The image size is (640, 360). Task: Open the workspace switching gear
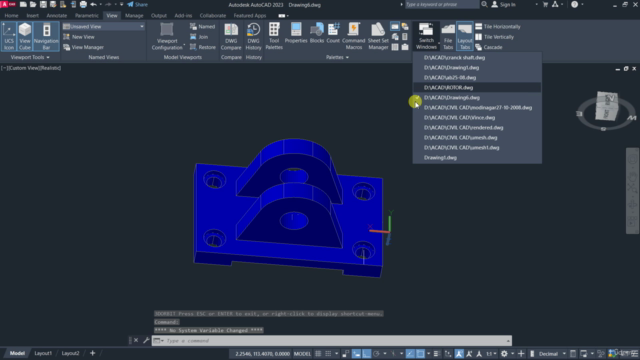click(x=504, y=354)
